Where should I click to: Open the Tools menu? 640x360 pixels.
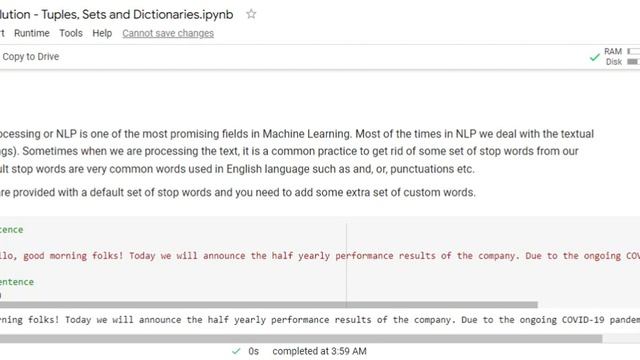point(71,33)
